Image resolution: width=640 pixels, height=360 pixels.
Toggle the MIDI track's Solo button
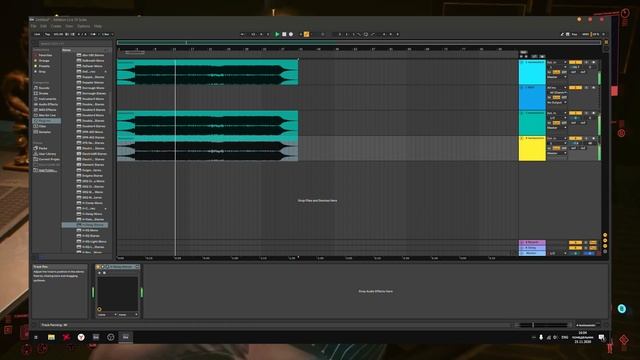click(x=587, y=88)
